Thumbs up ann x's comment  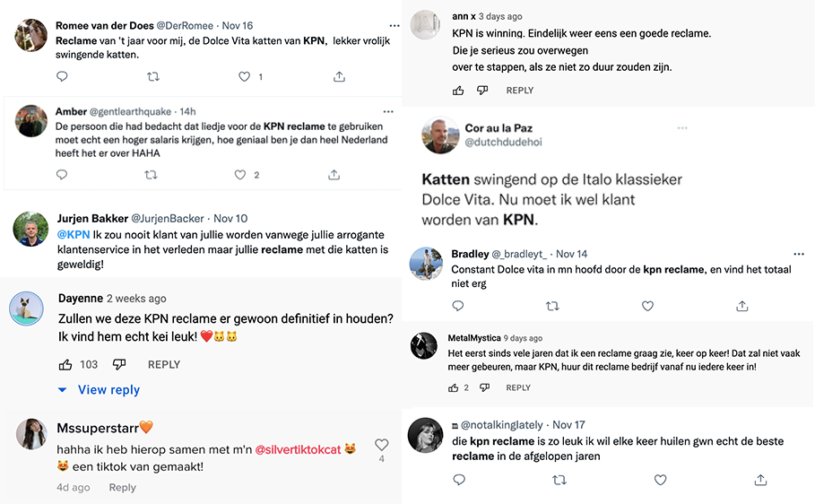[x=459, y=91]
